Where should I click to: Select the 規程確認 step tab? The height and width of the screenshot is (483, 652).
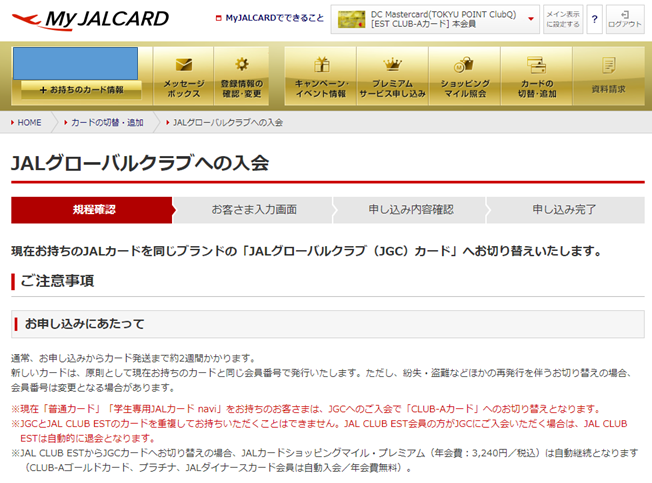[x=92, y=210]
